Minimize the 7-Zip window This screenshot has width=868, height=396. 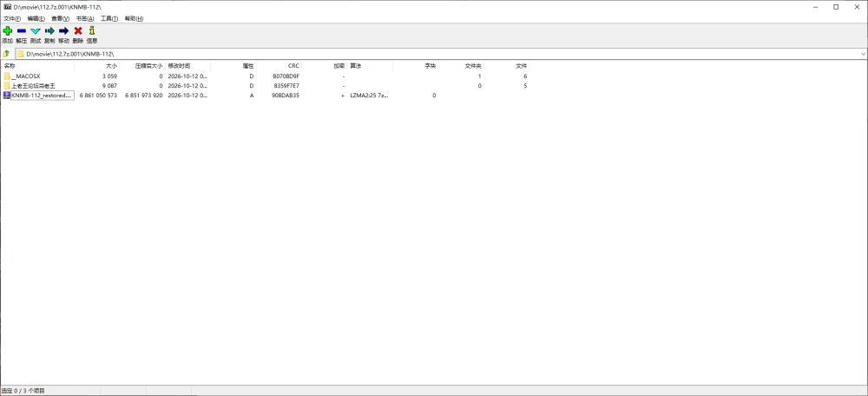tap(816, 7)
